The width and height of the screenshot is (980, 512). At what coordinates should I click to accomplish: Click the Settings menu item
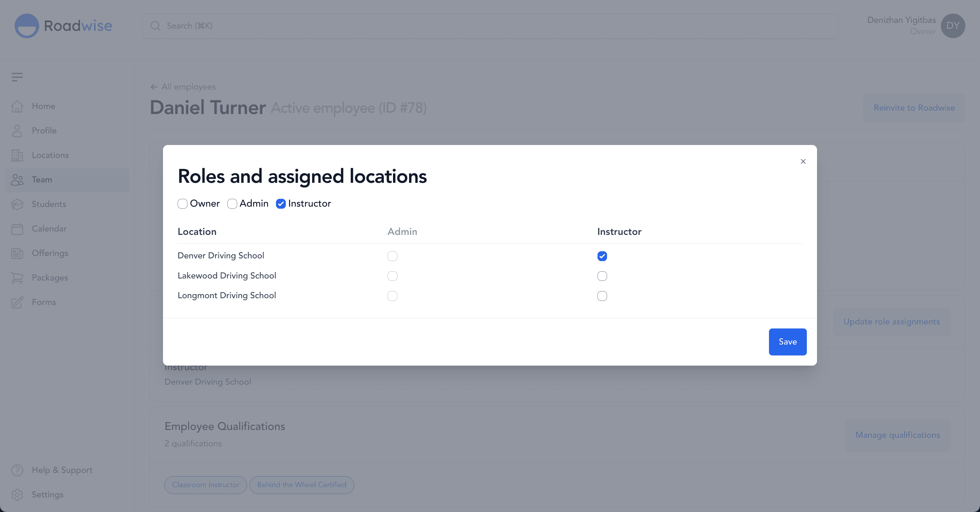pyautogui.click(x=48, y=495)
